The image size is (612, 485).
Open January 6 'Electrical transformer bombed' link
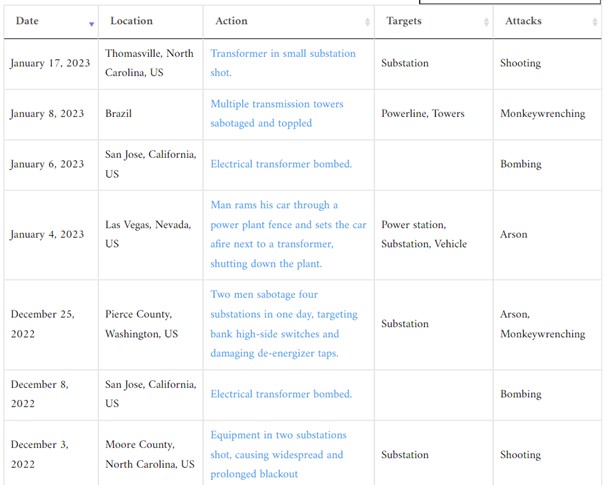pyautogui.click(x=281, y=164)
